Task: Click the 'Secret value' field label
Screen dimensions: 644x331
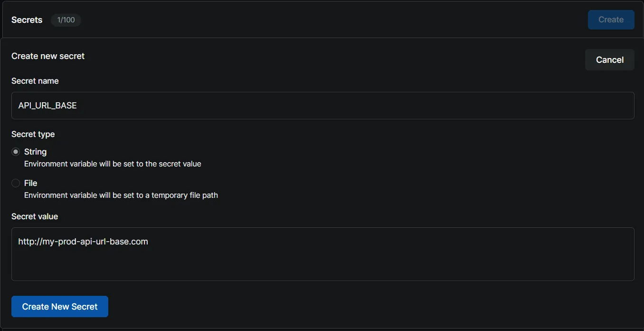Action: pos(35,216)
